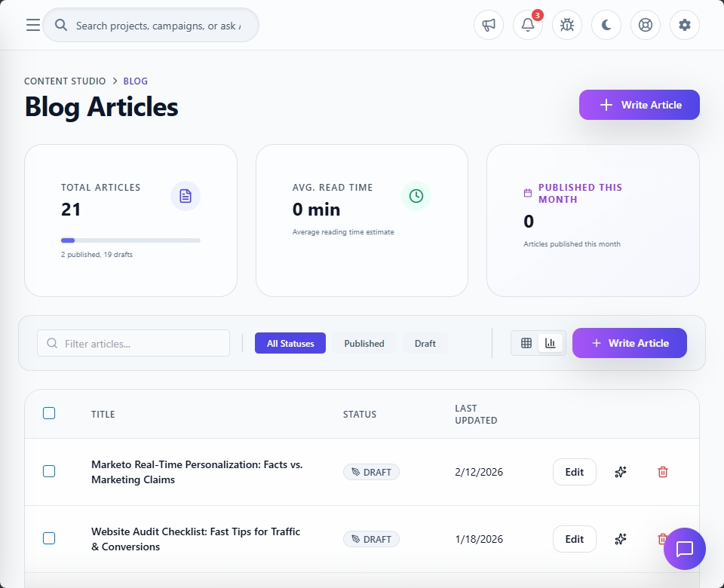724x588 pixels.
Task: Delete the Marketo Real-Time Personalization article
Action: pos(663,472)
